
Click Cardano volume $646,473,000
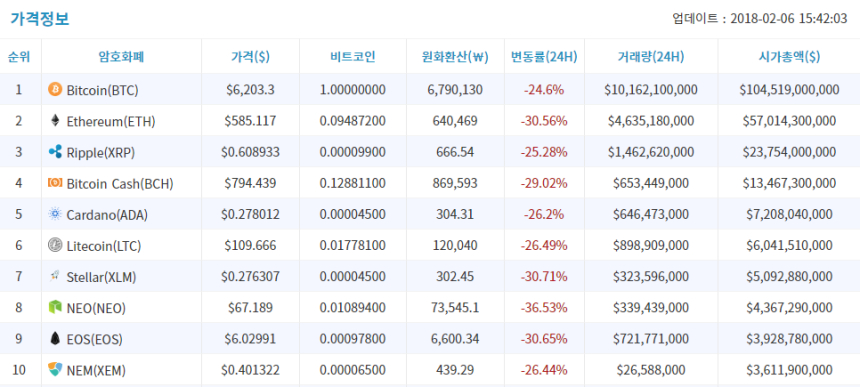click(x=651, y=215)
